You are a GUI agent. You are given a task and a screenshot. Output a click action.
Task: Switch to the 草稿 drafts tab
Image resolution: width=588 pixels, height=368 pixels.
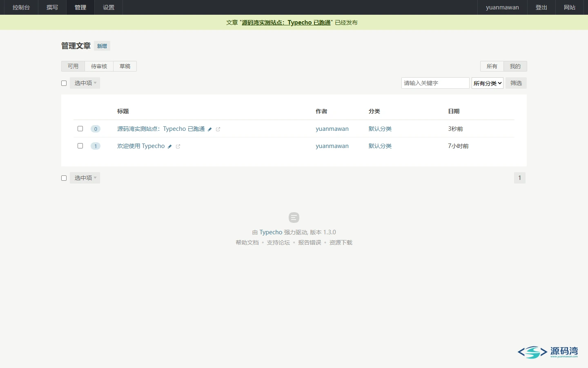(125, 66)
